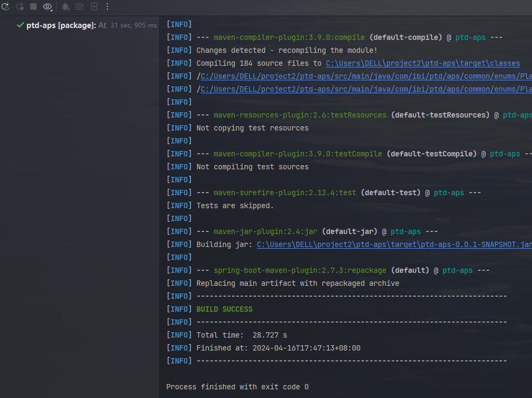Click the Stop process square icon
The width and height of the screenshot is (532, 398).
pyautogui.click(x=33, y=6)
